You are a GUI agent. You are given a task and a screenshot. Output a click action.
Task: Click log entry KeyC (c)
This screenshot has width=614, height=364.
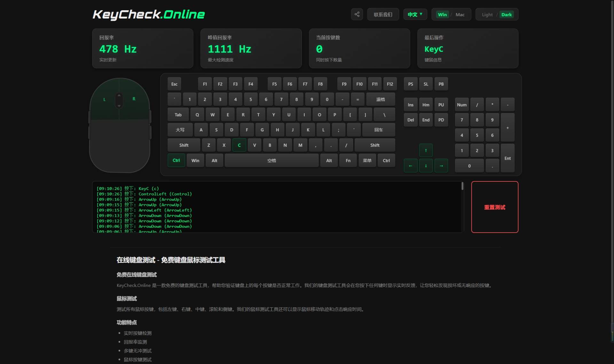[x=128, y=188]
